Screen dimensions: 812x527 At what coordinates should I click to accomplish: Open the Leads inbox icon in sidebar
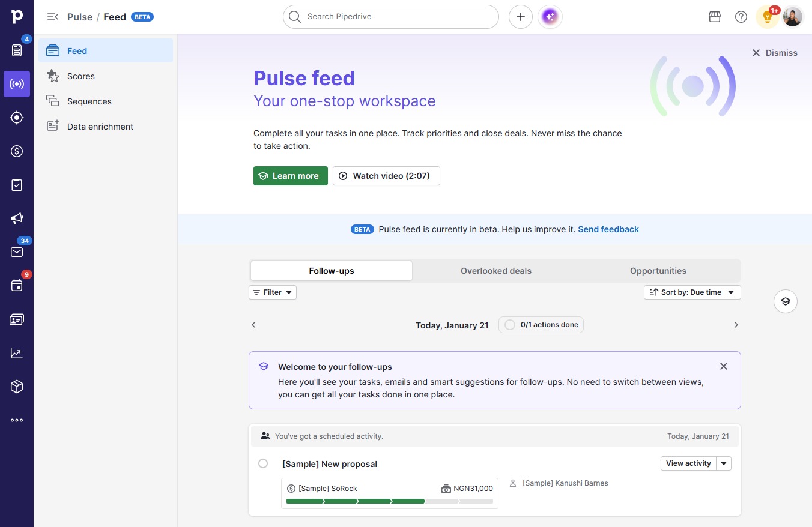click(17, 50)
